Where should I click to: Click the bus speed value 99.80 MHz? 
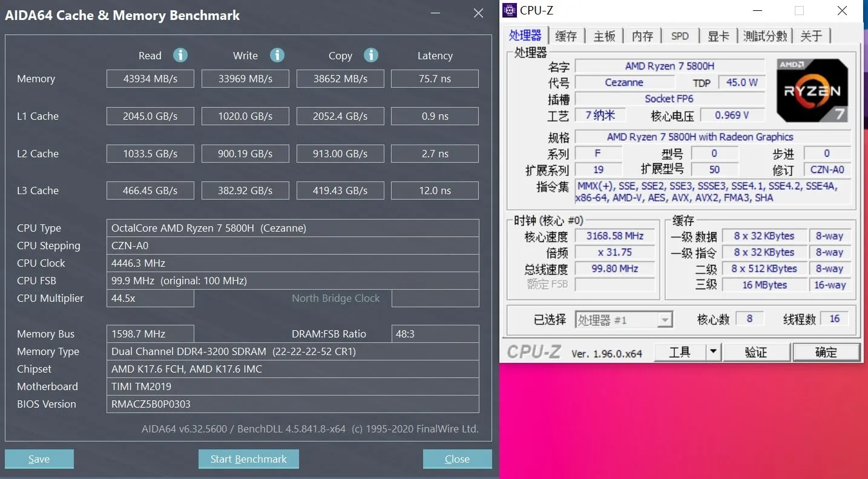[615, 269]
